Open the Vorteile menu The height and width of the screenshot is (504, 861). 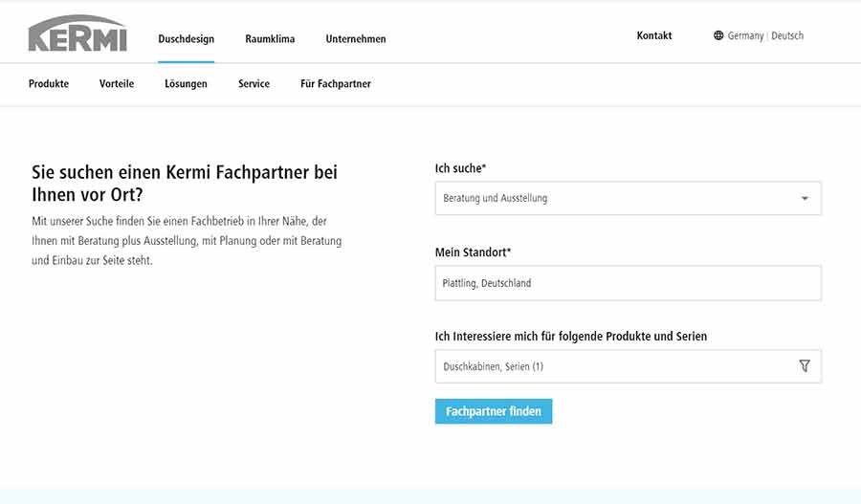click(117, 84)
